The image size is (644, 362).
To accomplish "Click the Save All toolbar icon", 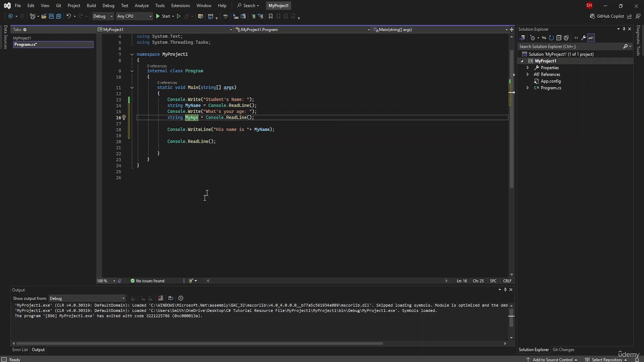I will tap(58, 16).
